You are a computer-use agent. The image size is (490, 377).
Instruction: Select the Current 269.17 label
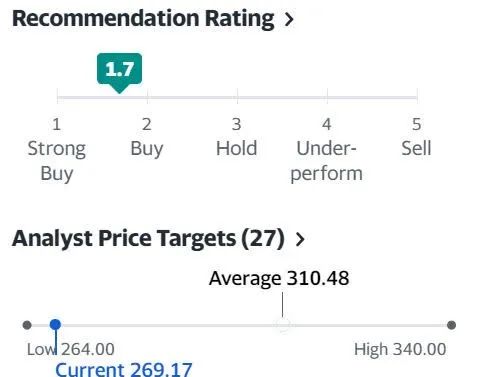[124, 369]
